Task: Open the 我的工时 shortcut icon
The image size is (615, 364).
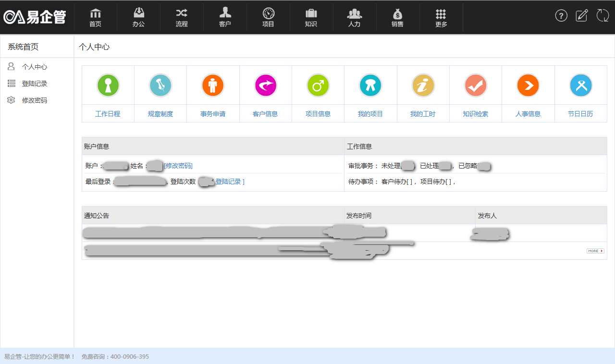Action: tap(423, 85)
